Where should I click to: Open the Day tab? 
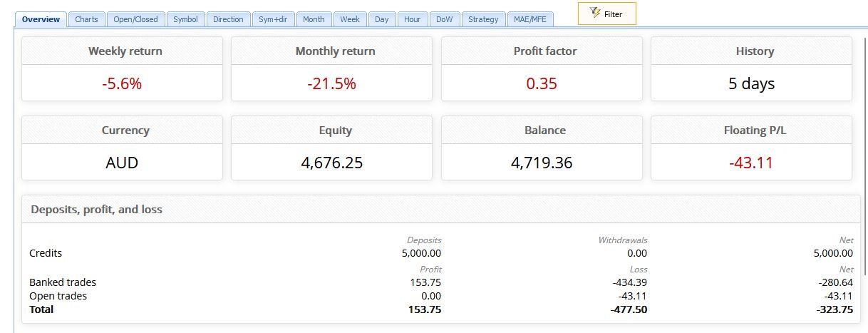pos(382,19)
